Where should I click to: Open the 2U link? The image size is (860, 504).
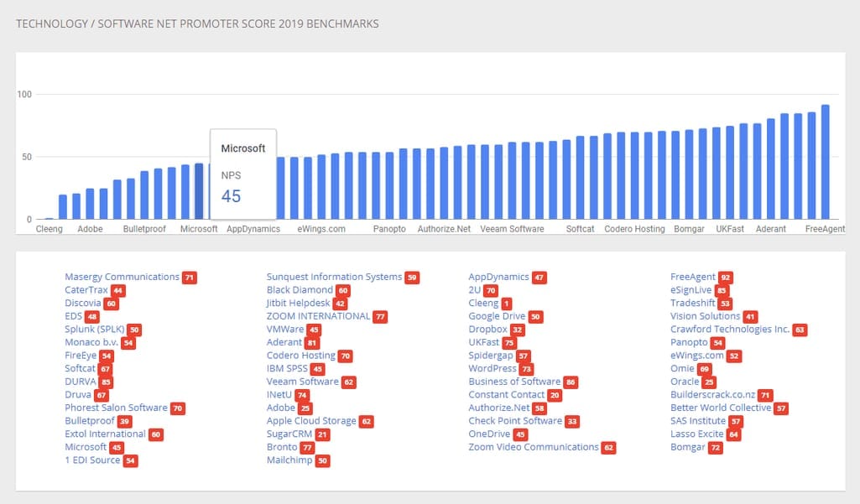(x=474, y=290)
